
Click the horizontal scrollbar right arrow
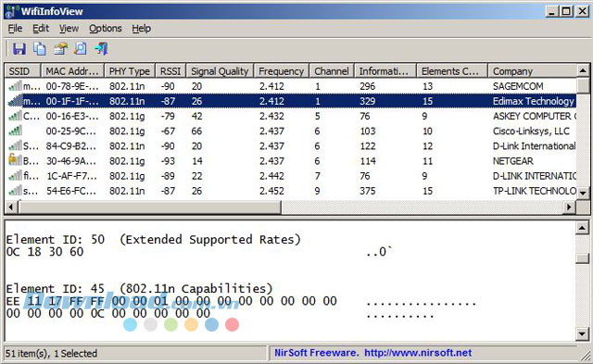569,207
